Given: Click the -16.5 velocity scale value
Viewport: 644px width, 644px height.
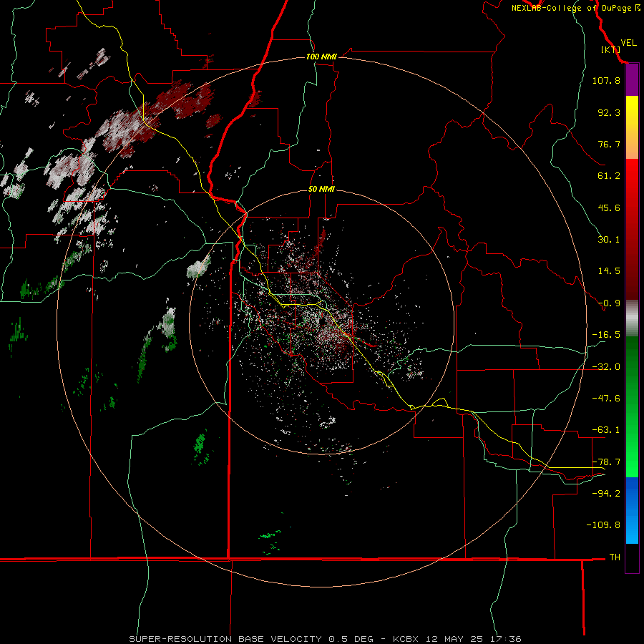Looking at the screenshot, I should (606, 335).
